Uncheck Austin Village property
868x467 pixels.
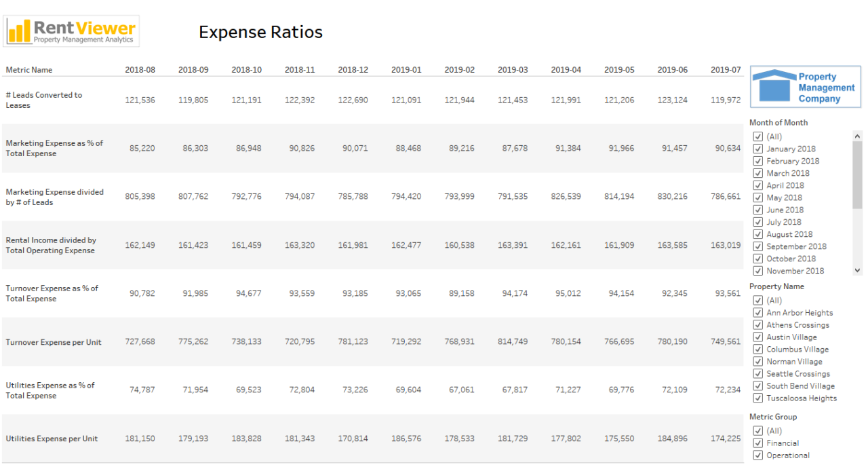tap(757, 337)
